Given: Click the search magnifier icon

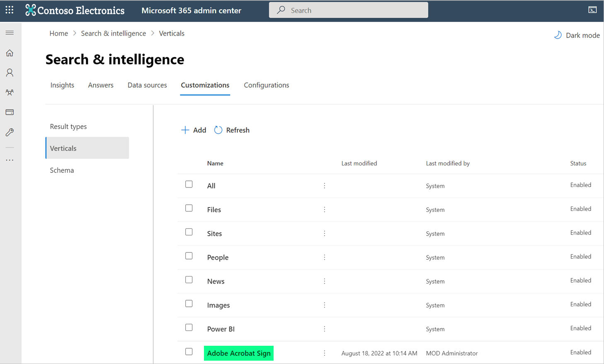Looking at the screenshot, I should click(x=281, y=10).
